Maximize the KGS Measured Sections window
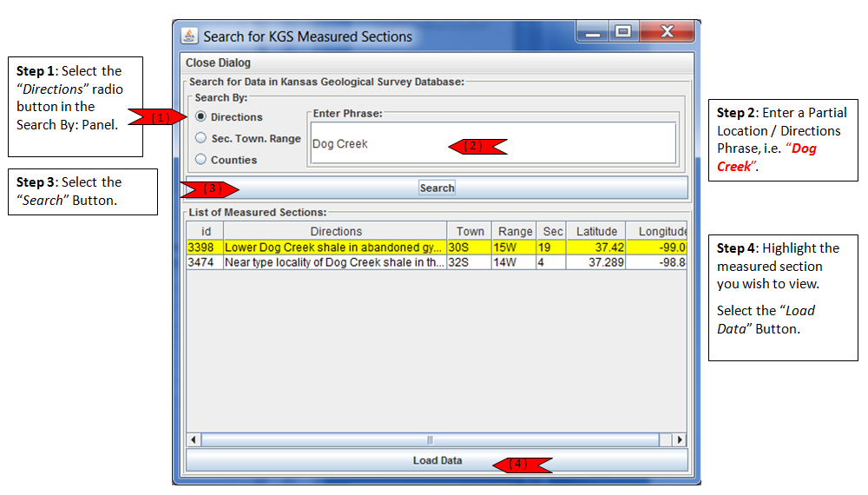868x495 pixels. pyautogui.click(x=624, y=31)
